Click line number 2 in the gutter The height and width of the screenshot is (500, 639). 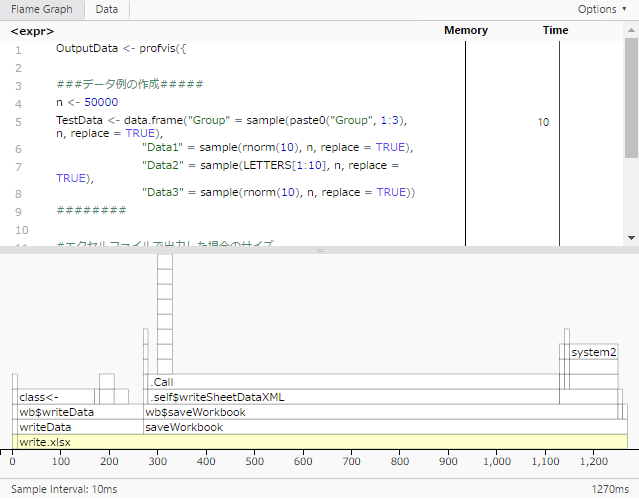coord(18,68)
